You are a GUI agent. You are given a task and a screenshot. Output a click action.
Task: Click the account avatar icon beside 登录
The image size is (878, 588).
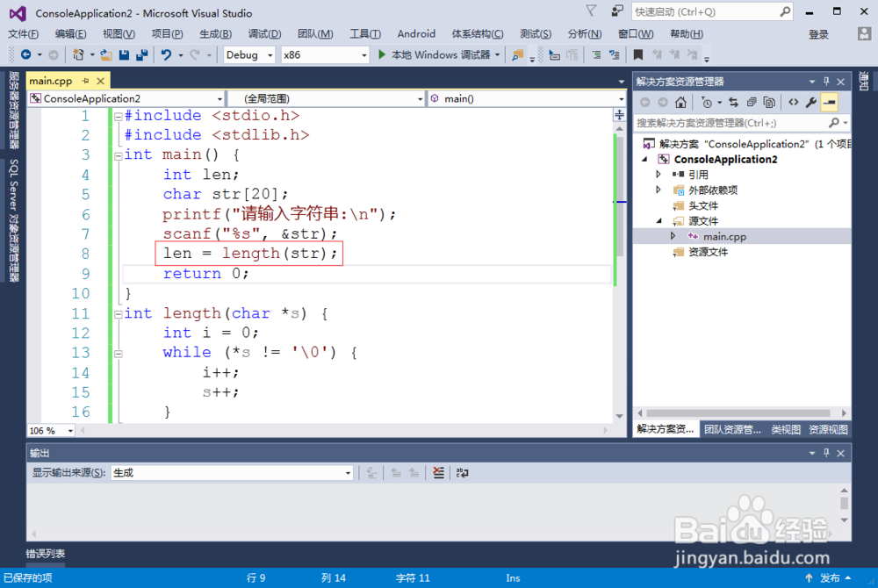tap(864, 33)
